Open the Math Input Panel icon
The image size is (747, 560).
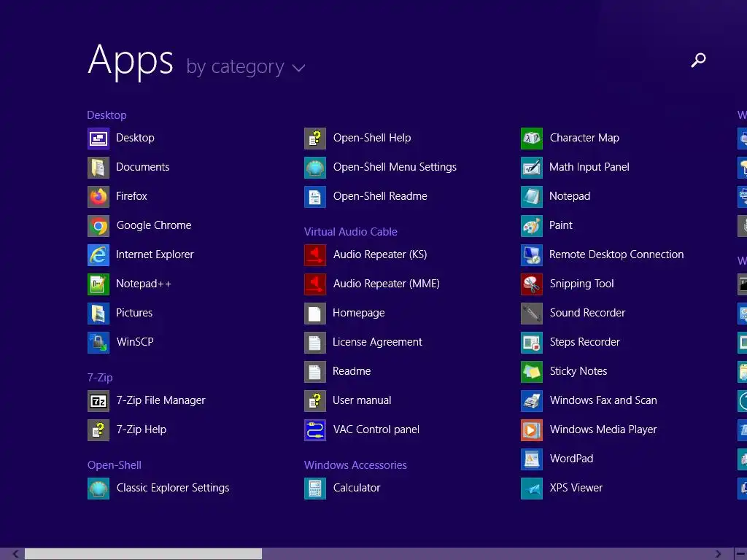click(532, 168)
